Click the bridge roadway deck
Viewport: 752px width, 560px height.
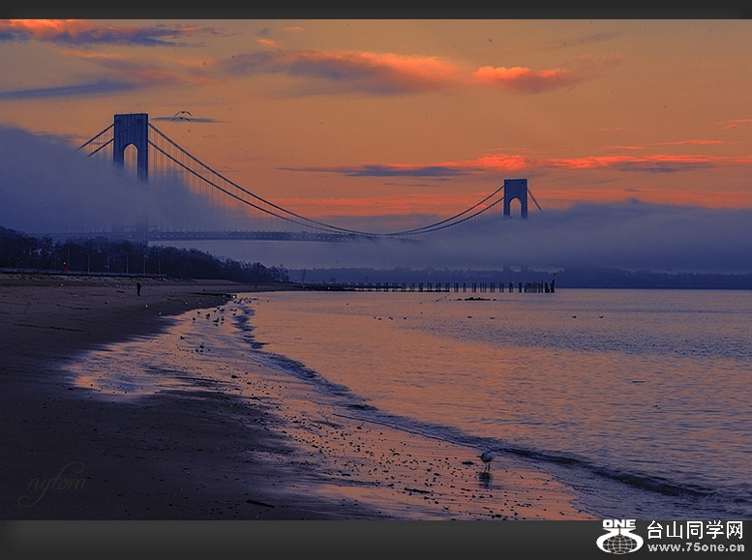[x=242, y=235]
